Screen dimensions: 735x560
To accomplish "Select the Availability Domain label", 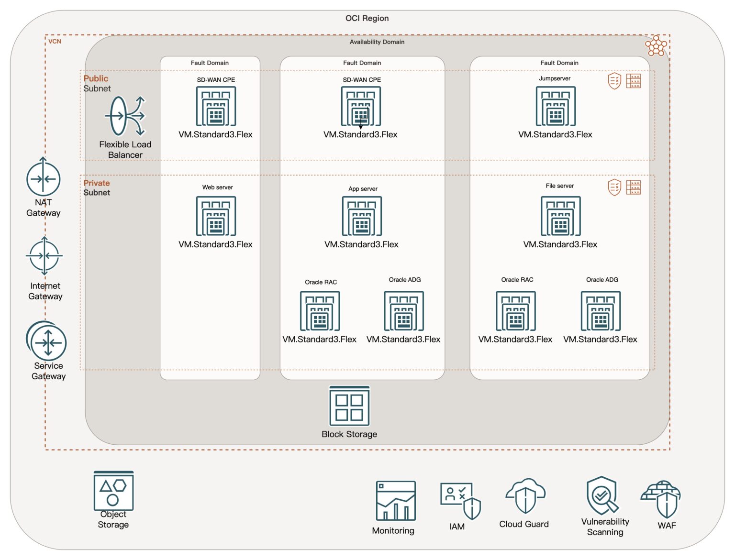I will [377, 42].
